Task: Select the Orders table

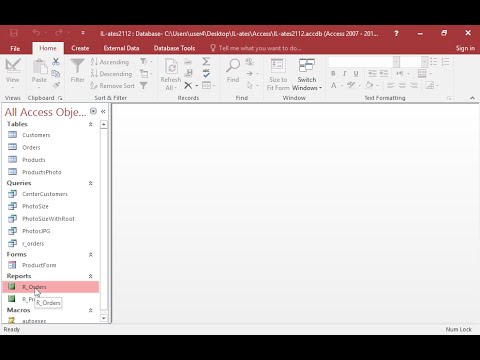Action: pos(51,147)
